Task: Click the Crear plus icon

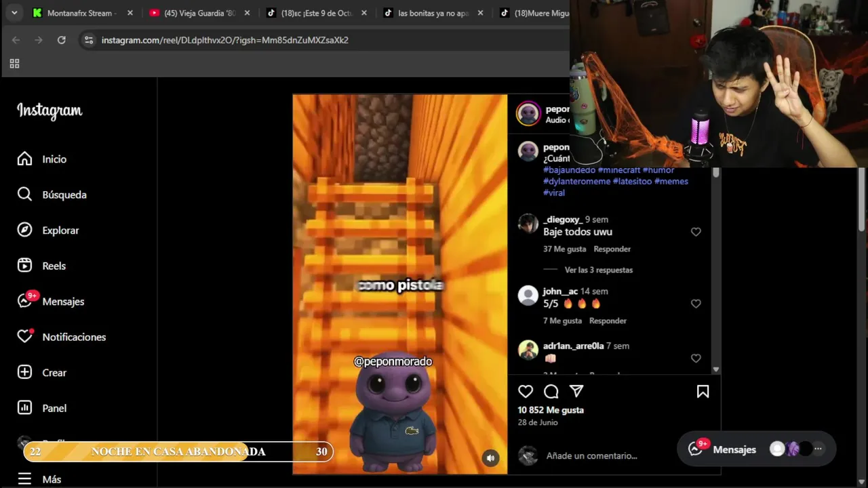Action: tap(24, 372)
